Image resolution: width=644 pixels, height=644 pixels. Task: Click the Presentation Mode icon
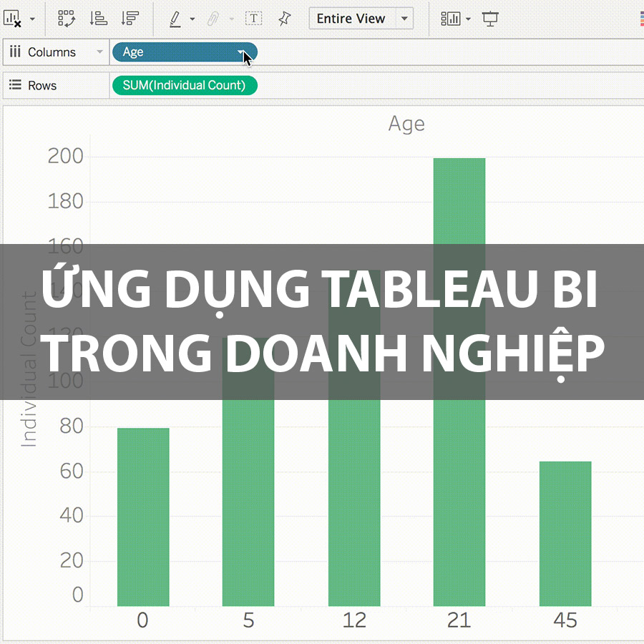[490, 19]
